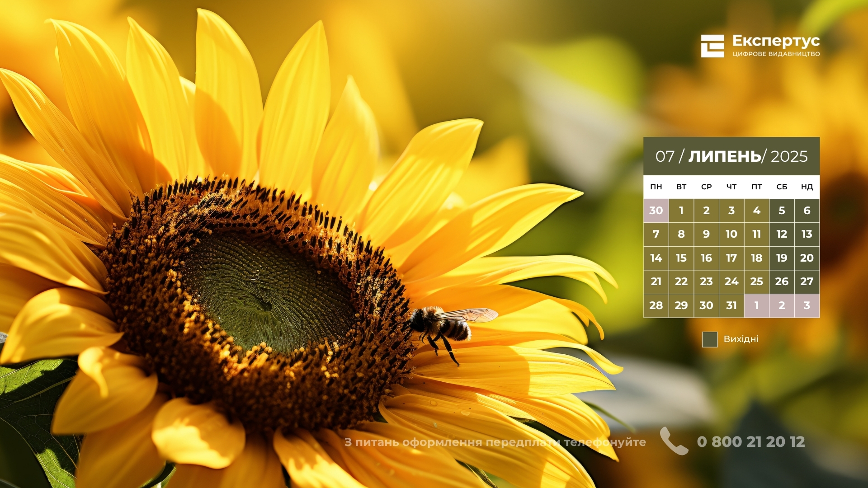The height and width of the screenshot is (488, 868).
Task: Click the СР weekday header
Action: [706, 187]
